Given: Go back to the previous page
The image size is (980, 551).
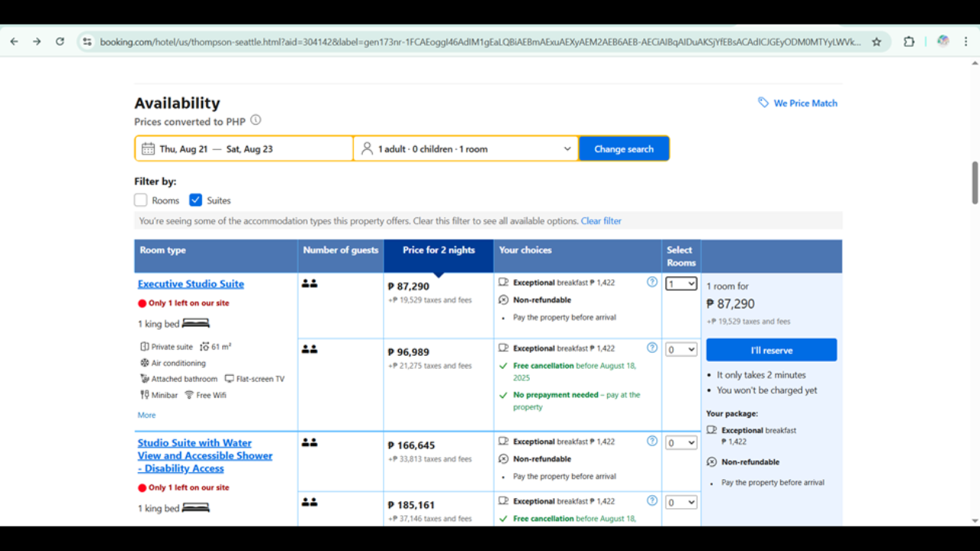Looking at the screenshot, I should [14, 41].
